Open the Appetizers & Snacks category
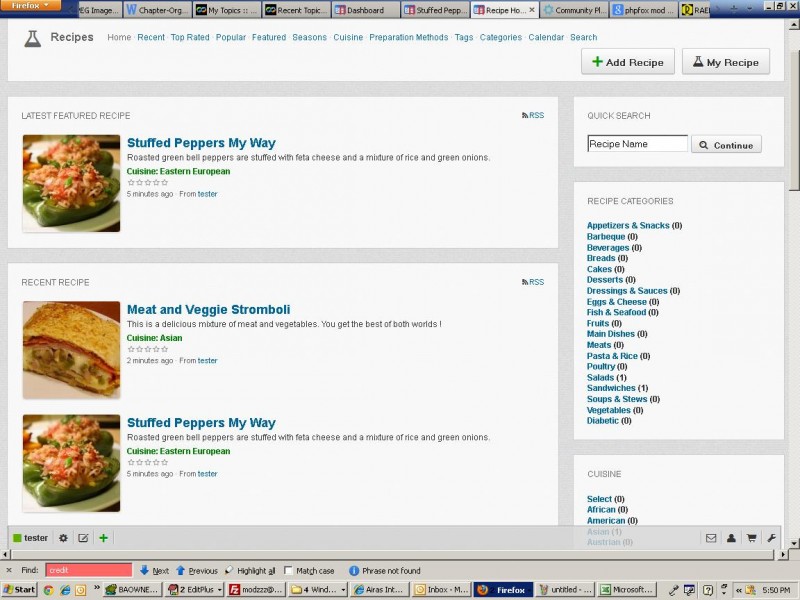 [x=628, y=226]
